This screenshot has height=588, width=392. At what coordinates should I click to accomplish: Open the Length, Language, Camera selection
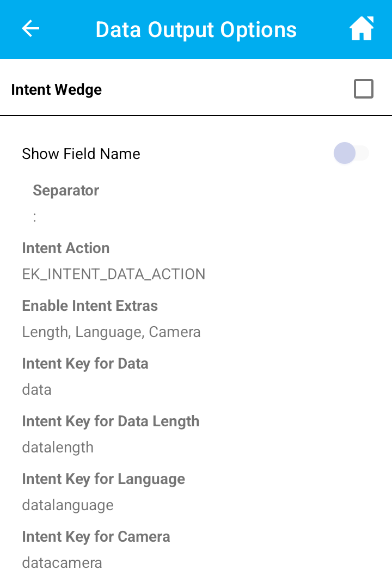point(112,332)
